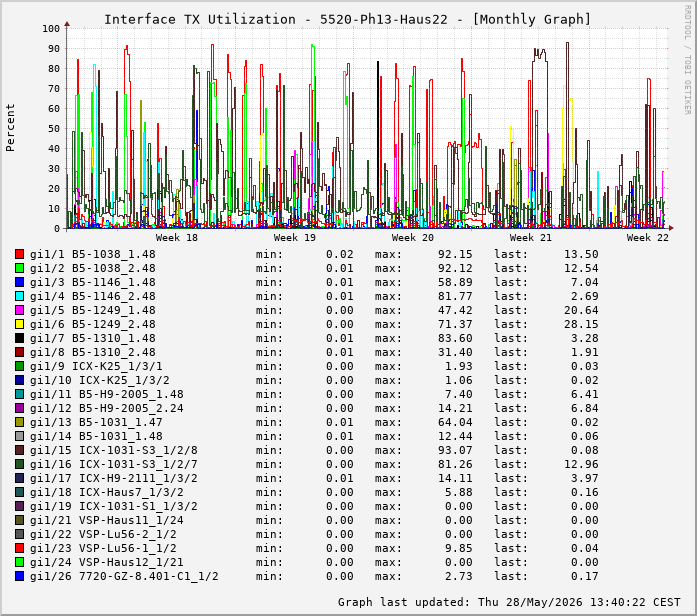Screen dimensions: 697x616
Task: Click the green swatch for gi1/24 VSP-Haus12_1/21
Action: [x=19, y=562]
